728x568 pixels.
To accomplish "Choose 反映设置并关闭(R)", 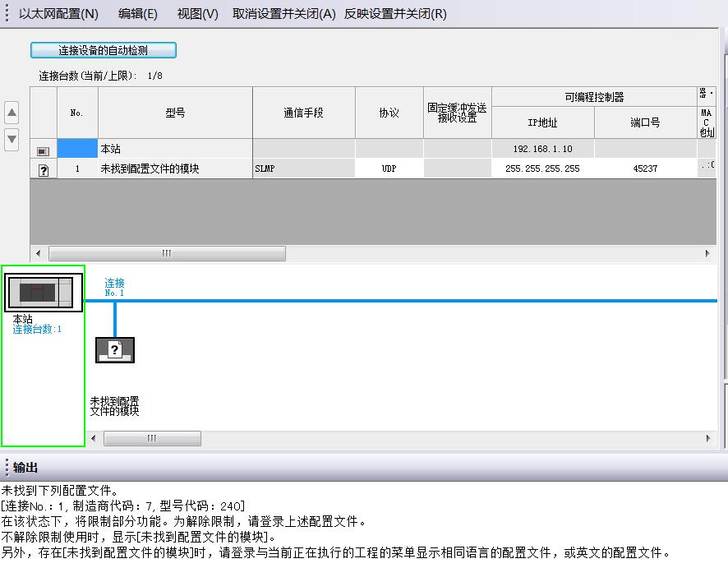I will point(395,14).
